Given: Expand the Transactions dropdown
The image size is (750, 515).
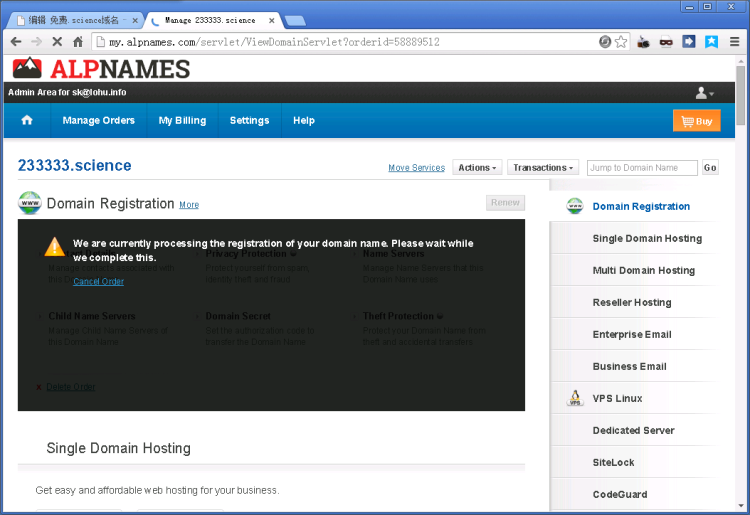Looking at the screenshot, I should (x=543, y=167).
